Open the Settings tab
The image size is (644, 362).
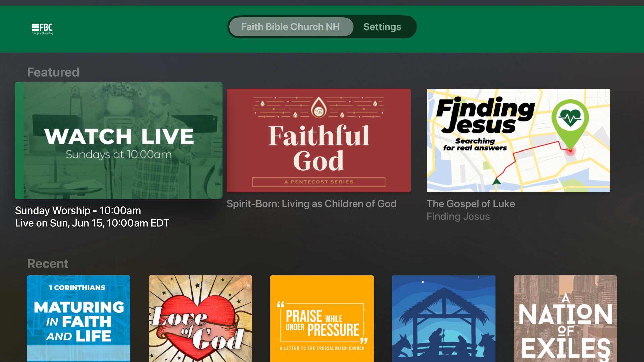pos(382,27)
